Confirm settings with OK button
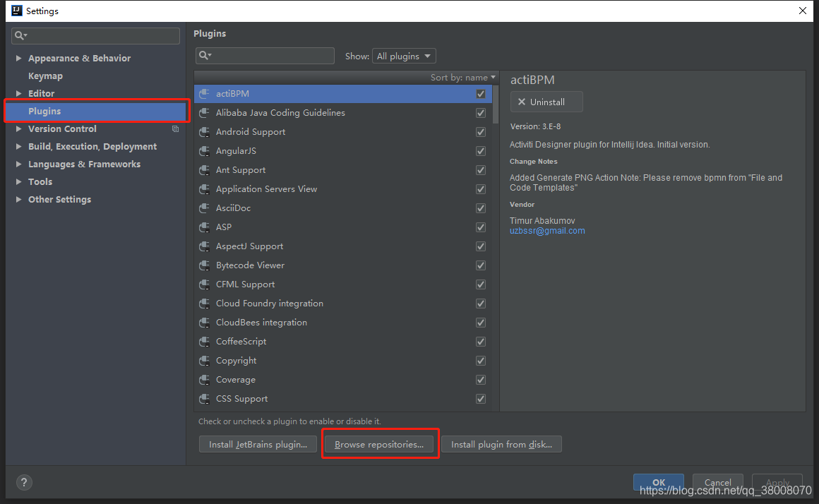Image resolution: width=819 pixels, height=504 pixels. 659,482
